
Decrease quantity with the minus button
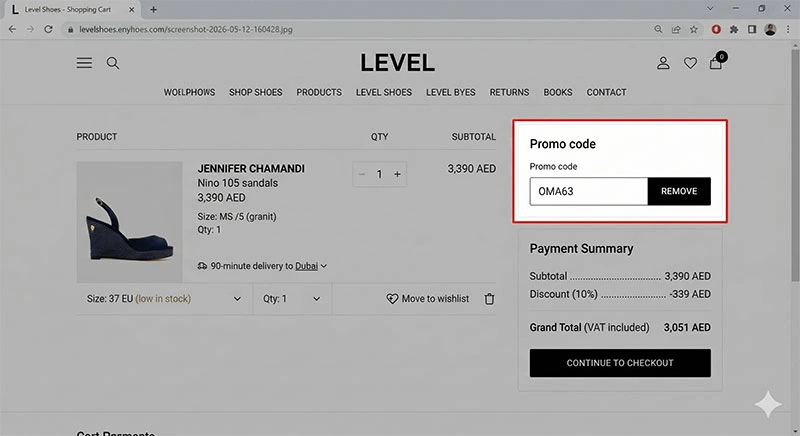[x=362, y=174]
